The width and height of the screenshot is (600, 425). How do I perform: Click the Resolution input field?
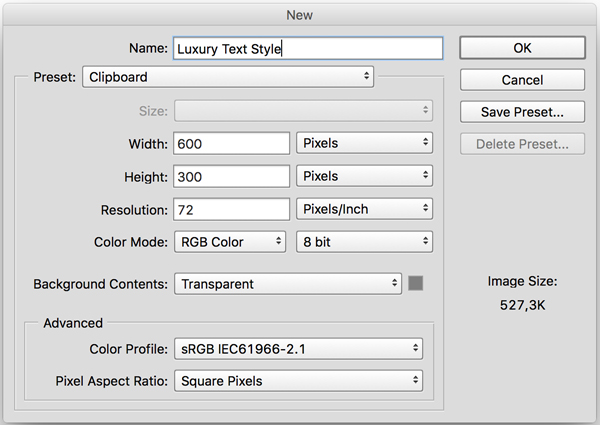tap(231, 209)
